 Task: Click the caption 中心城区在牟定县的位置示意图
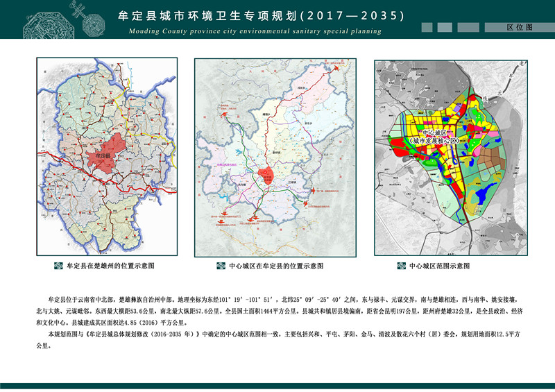pos(276,266)
